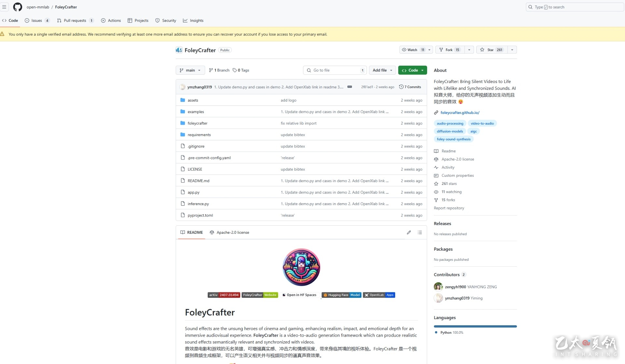This screenshot has height=364, width=625.
Task: Click the Report repository link
Action: coord(449,208)
